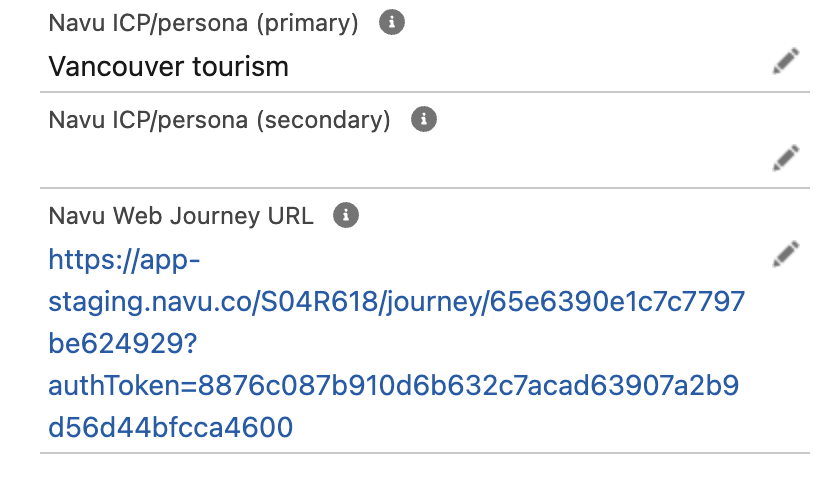Click the 'authToken=8876c087b...' link line
Screen dimensions: 826x484
click(x=393, y=385)
